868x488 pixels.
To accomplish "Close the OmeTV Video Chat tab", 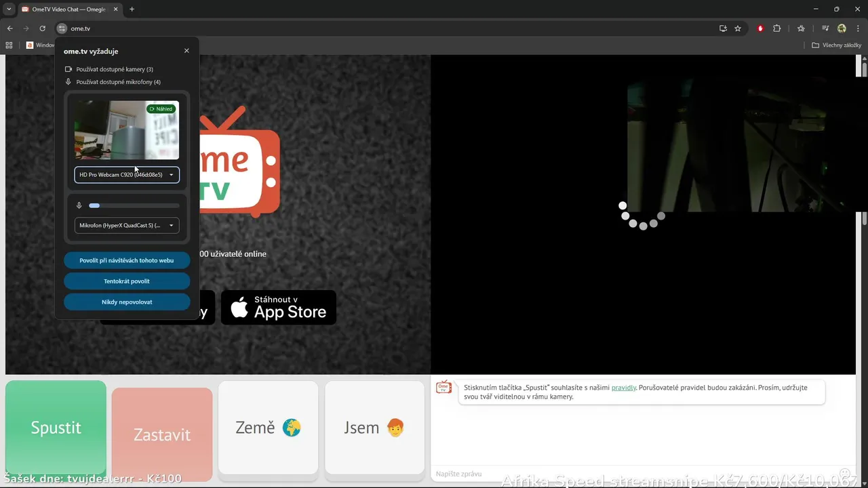I will click(x=115, y=9).
